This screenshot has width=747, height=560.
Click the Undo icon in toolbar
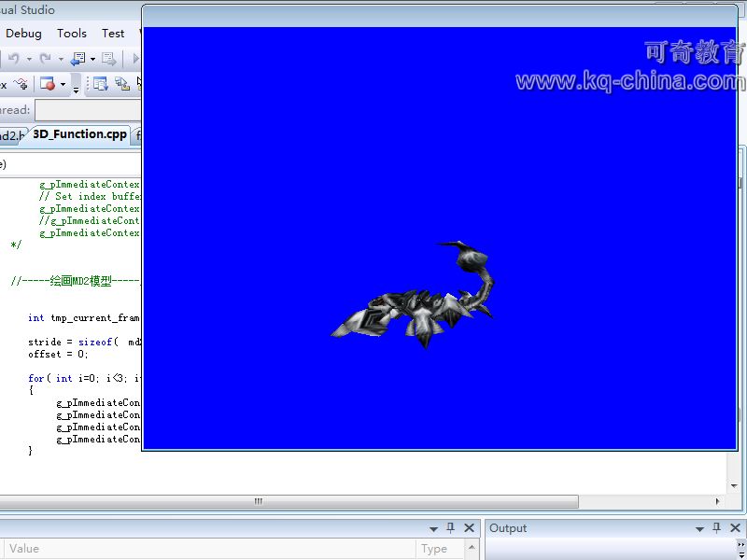13,59
